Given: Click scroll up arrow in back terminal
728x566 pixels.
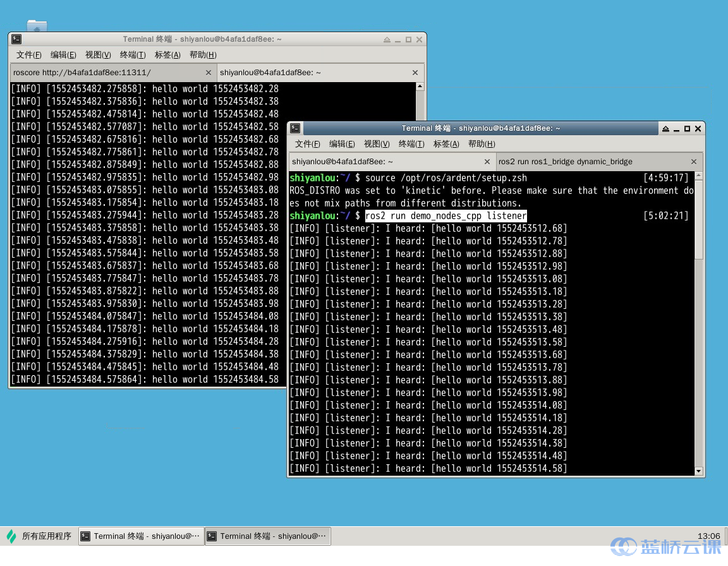Looking at the screenshot, I should pos(420,87).
